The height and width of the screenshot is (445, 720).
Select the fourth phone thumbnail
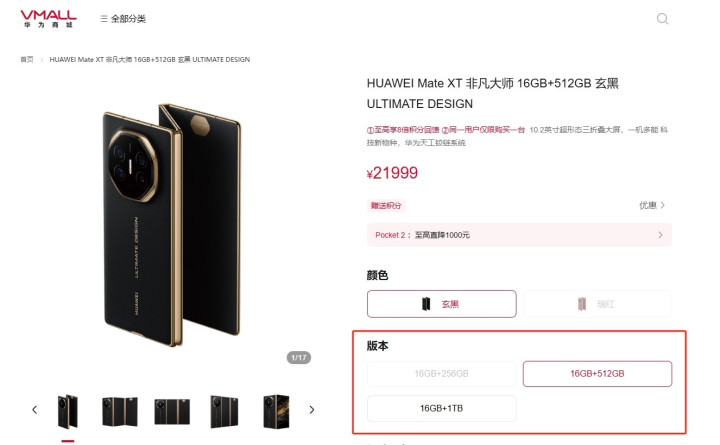[224, 411]
